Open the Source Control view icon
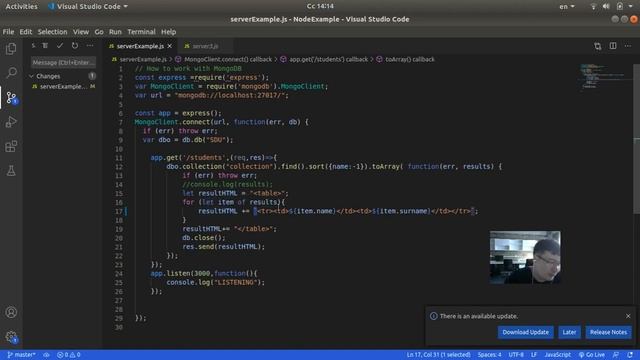The width and height of the screenshot is (640, 360). tap(11, 98)
